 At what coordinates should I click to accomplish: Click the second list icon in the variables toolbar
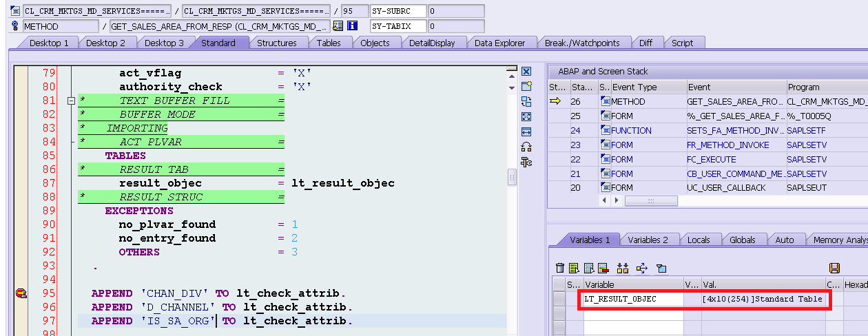[590, 268]
